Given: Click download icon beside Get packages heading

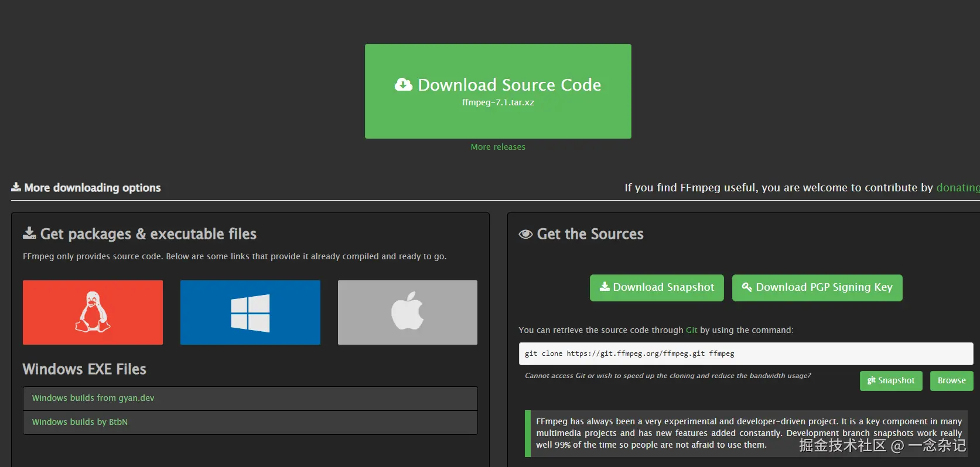Looking at the screenshot, I should [29, 233].
